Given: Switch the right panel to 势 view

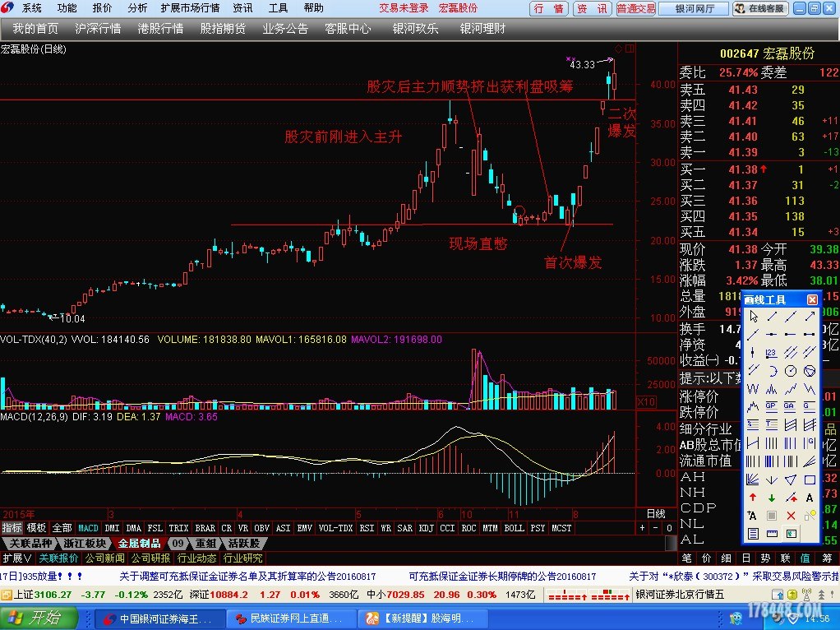Looking at the screenshot, I should pyautogui.click(x=765, y=558).
